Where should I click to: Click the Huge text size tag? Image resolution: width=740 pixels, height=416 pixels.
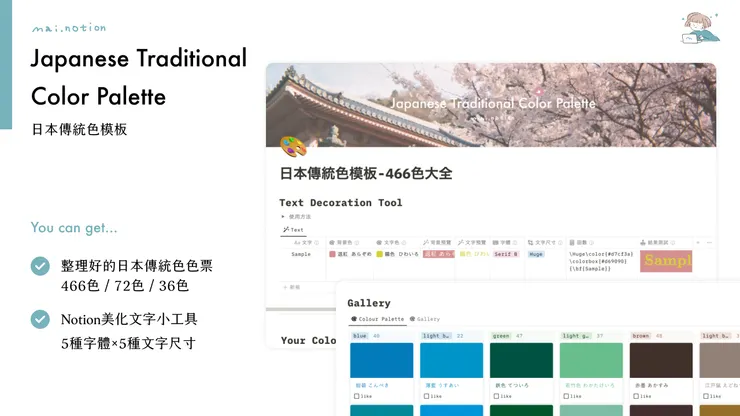click(536, 254)
